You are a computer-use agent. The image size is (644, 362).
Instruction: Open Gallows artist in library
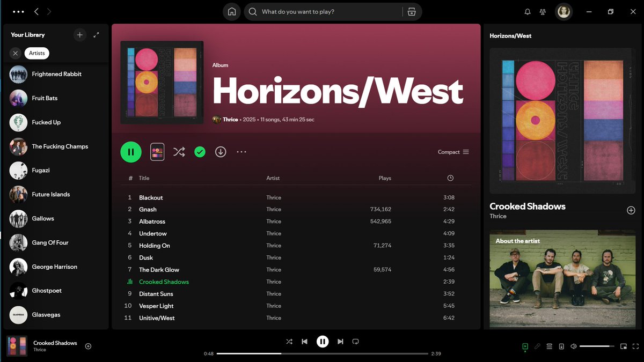56,219
